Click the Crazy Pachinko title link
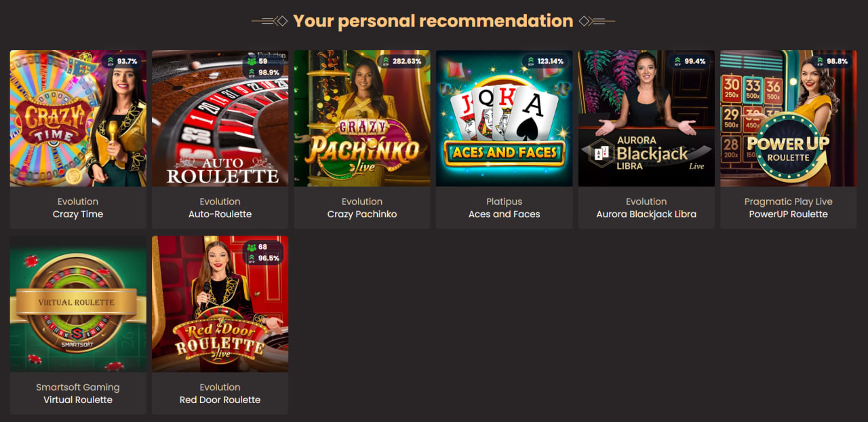The image size is (868, 422). coord(362,214)
